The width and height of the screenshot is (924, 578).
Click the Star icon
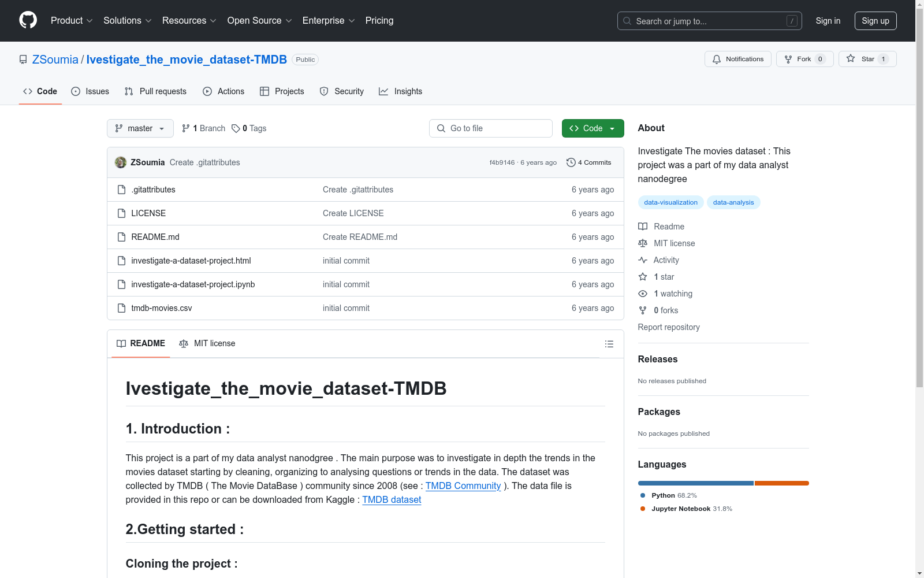[x=851, y=59]
